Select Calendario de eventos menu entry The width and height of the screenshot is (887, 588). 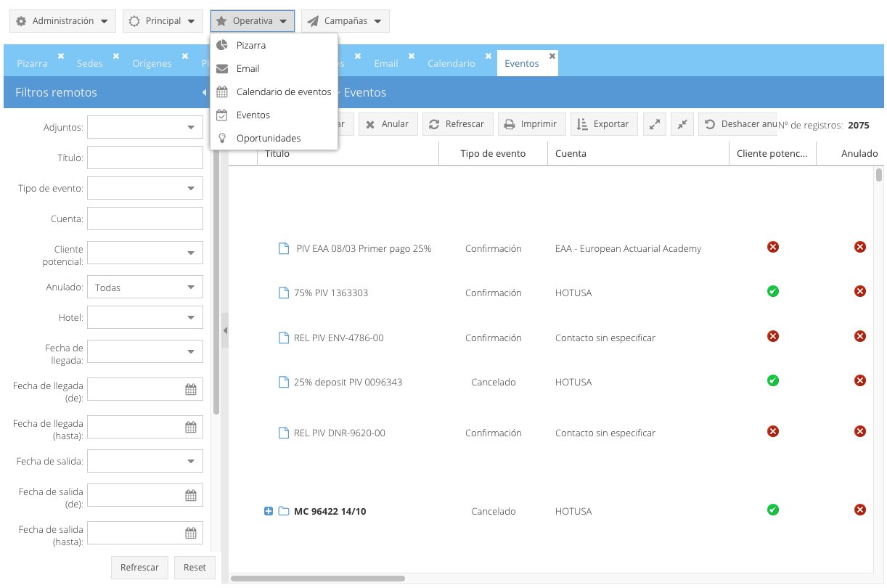(274, 91)
